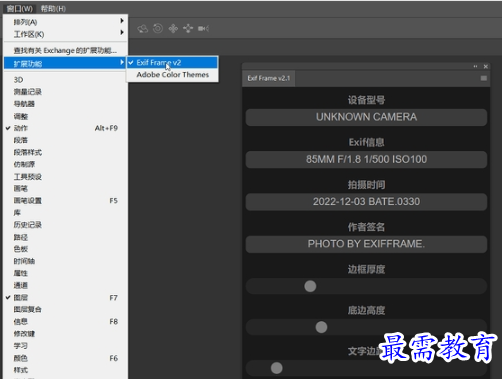Open the 样式 panel
Image resolution: width=503 pixels, height=379 pixels.
click(x=66, y=370)
